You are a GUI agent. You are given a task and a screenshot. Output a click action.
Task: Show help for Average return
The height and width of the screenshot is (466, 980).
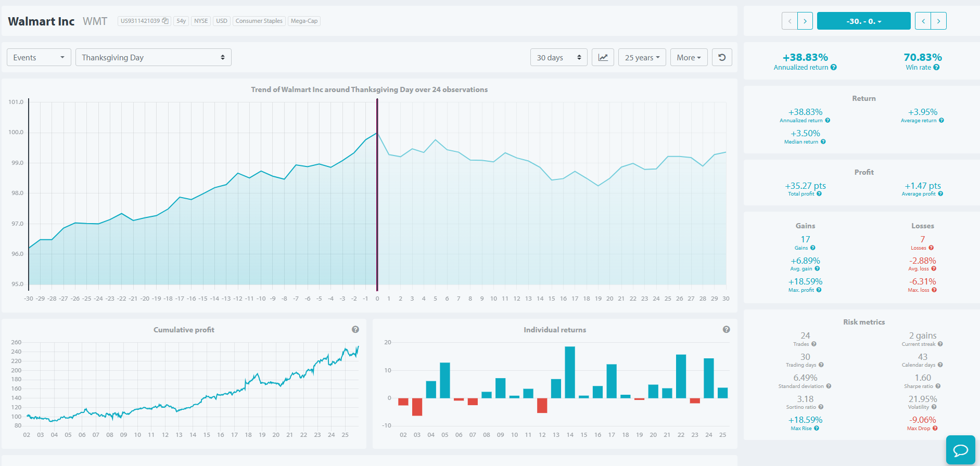941,121
